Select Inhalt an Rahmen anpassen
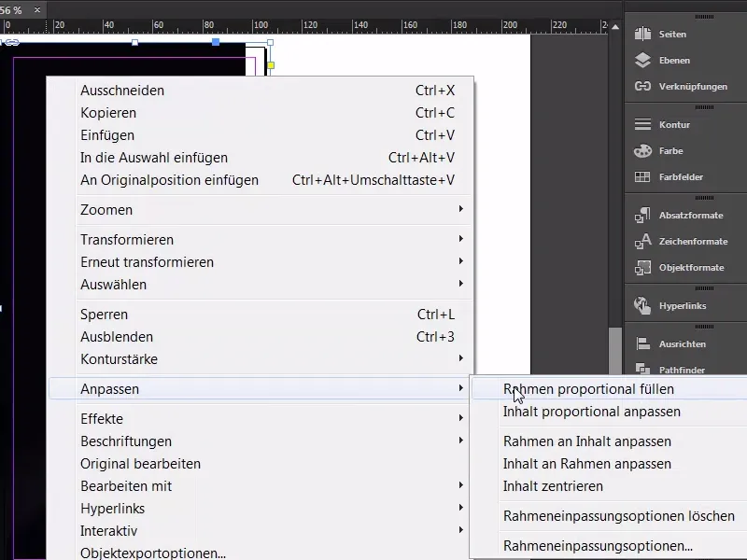This screenshot has height=560, width=747. point(610,464)
